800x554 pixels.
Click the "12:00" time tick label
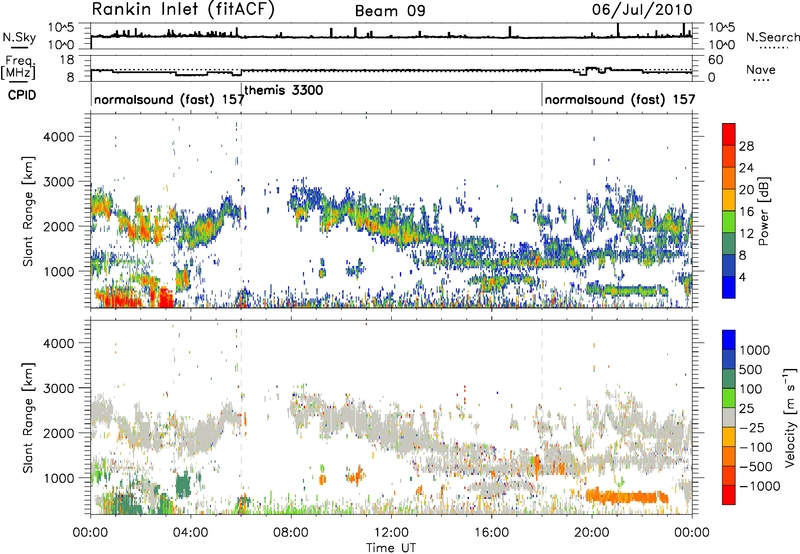click(x=391, y=533)
